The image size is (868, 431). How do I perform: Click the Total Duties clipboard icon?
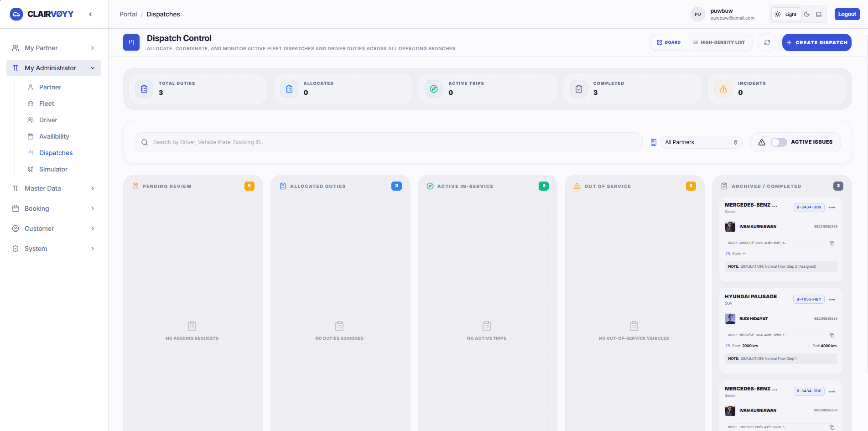[144, 89]
